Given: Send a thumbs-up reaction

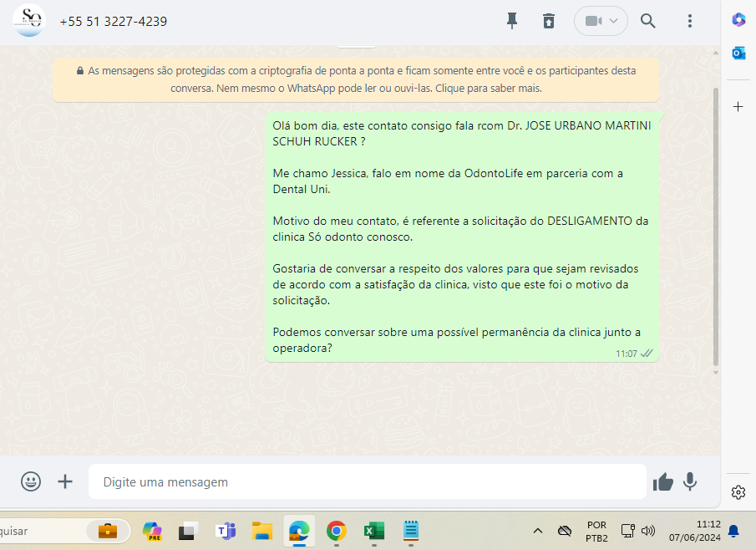Looking at the screenshot, I should click(x=663, y=481).
